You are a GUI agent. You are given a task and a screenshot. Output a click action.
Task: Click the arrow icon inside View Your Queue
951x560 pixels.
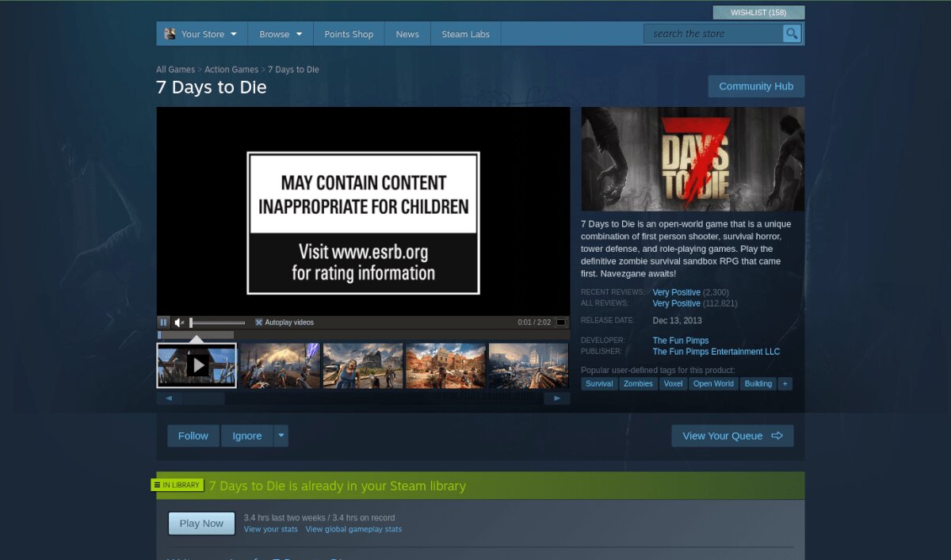(776, 436)
